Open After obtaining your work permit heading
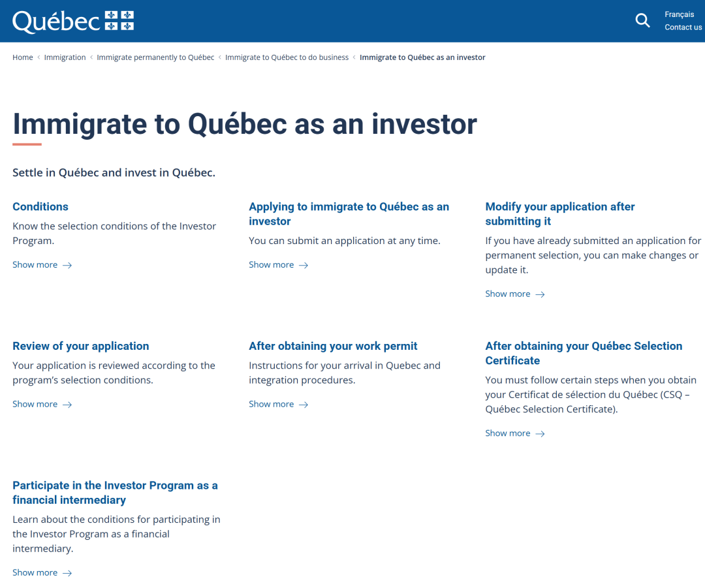The width and height of the screenshot is (705, 588). coord(333,347)
